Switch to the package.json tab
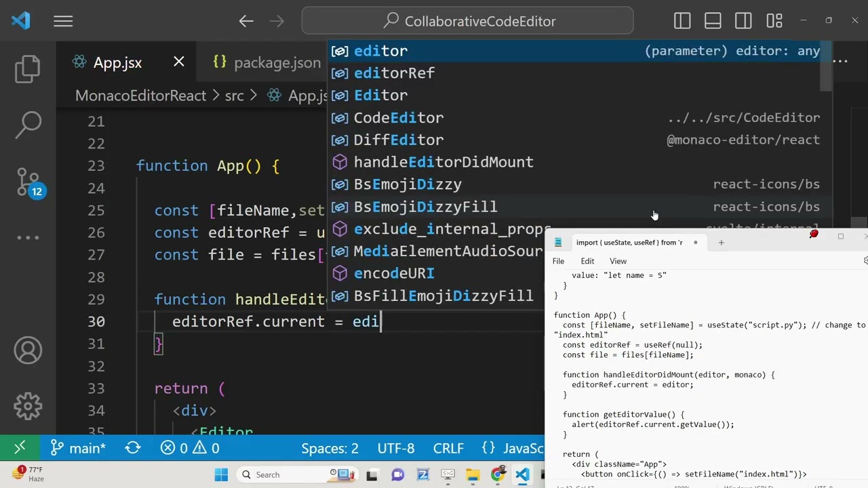 pyautogui.click(x=267, y=62)
